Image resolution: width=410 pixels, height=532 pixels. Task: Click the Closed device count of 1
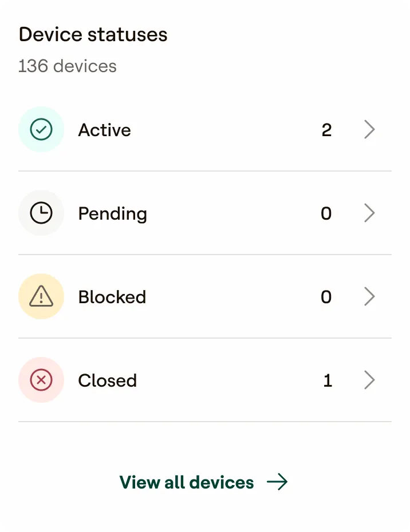coord(328,380)
